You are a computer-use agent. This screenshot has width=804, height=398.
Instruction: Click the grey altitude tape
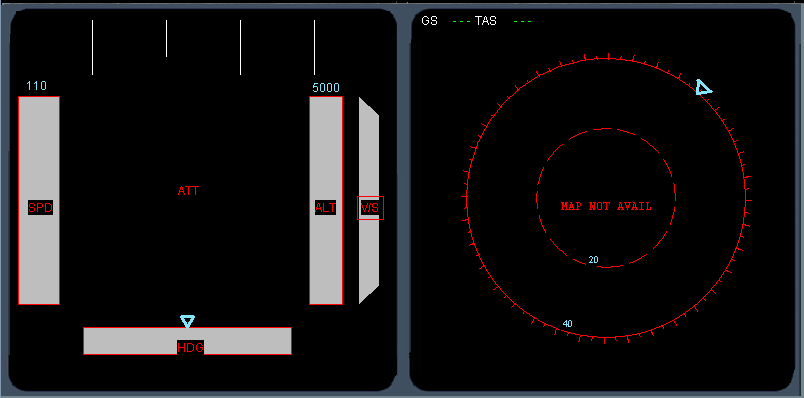326,201
